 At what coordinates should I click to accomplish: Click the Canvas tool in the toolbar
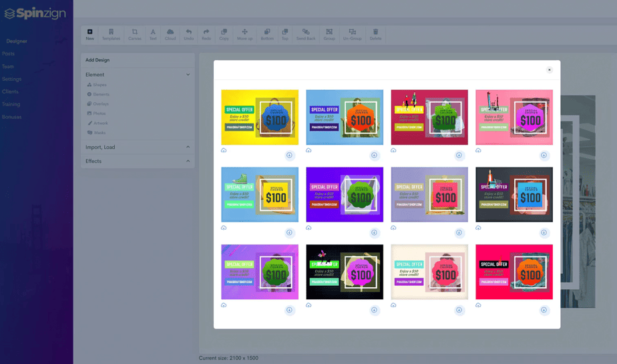[x=134, y=34]
